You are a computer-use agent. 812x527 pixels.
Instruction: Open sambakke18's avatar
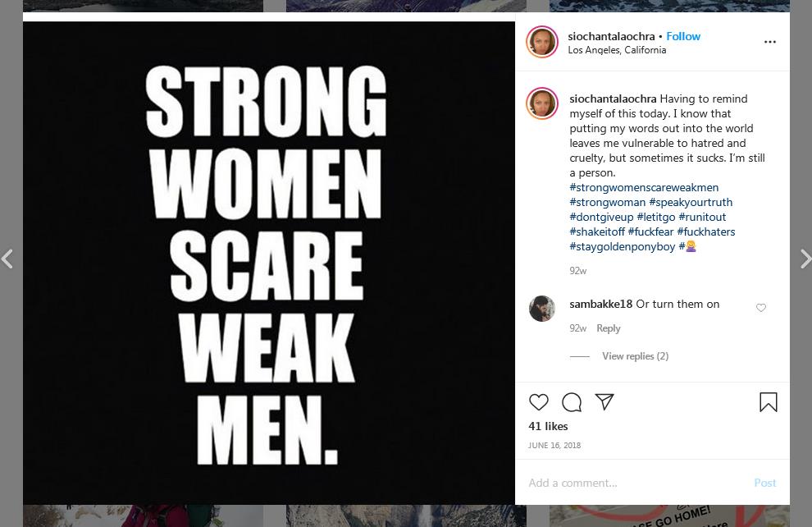point(542,309)
